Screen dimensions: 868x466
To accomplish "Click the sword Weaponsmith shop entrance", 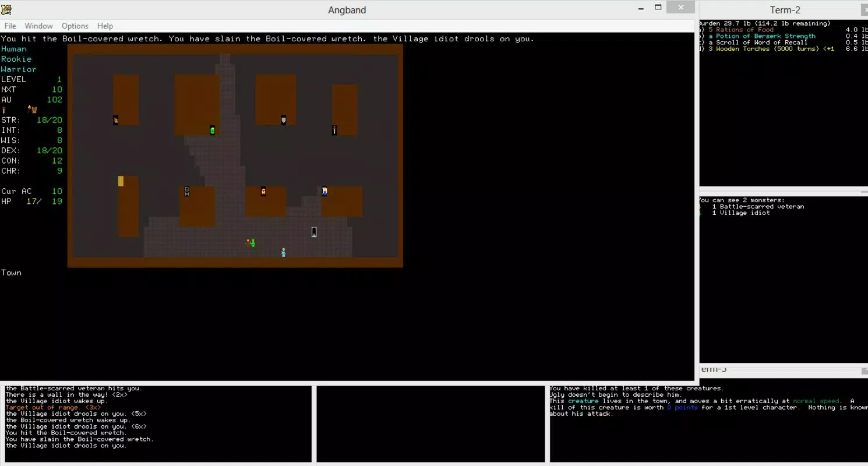I will point(334,130).
